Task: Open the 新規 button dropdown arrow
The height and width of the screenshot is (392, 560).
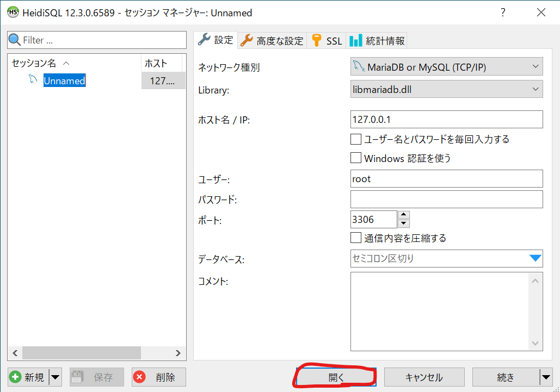Action: pyautogui.click(x=56, y=377)
